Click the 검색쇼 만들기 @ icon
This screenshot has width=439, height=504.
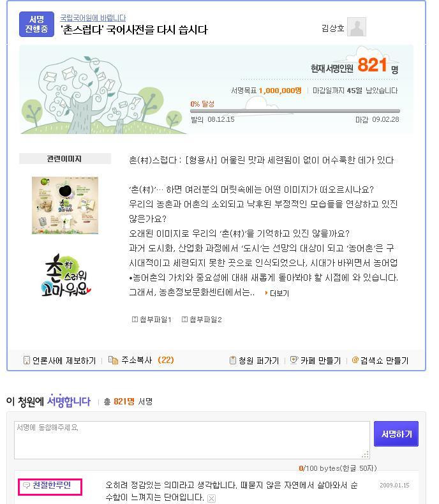tap(355, 360)
